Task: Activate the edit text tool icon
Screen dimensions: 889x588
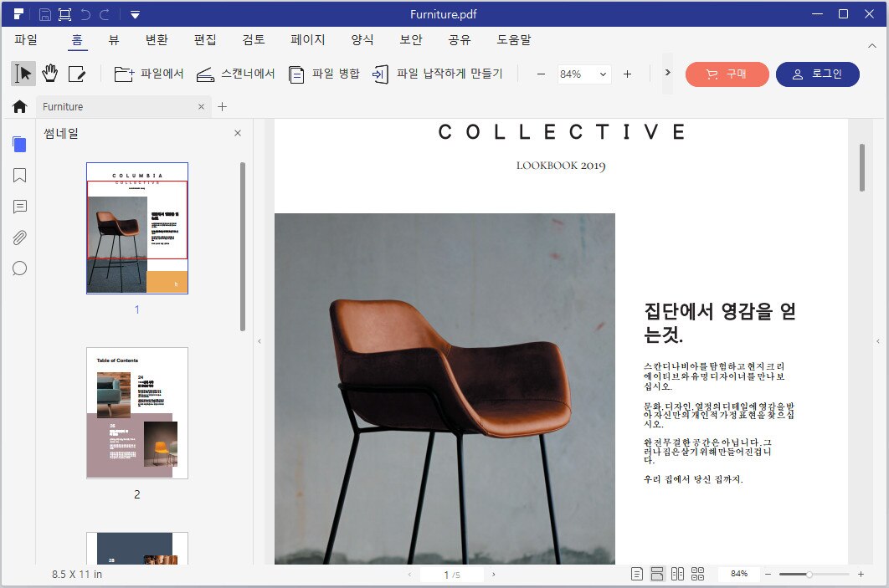Action: coord(76,74)
